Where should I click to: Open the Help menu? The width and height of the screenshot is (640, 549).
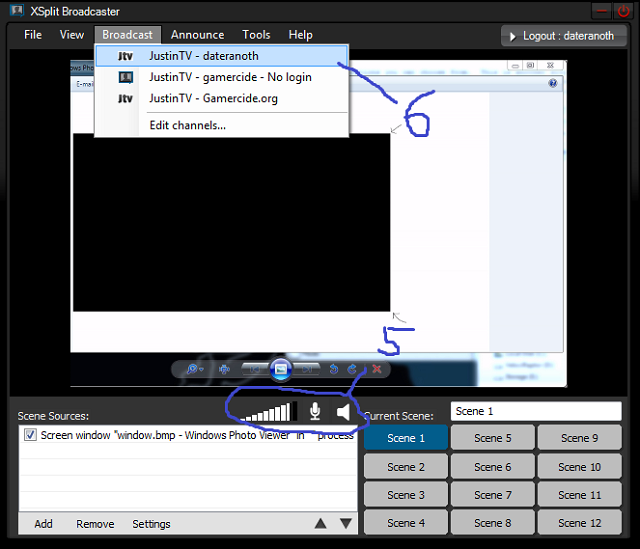pos(301,35)
